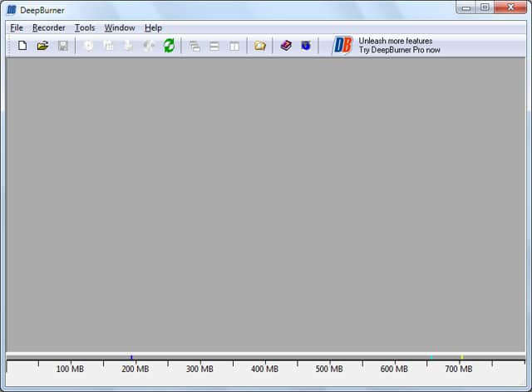Screen dimensions: 532x392
Task: Open the Window menu
Action: click(120, 27)
